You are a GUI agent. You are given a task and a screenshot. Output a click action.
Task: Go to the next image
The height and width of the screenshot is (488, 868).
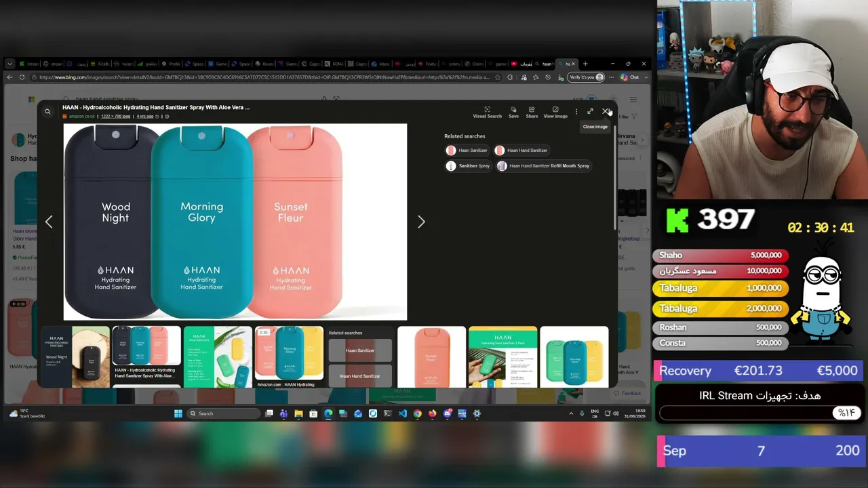(421, 222)
